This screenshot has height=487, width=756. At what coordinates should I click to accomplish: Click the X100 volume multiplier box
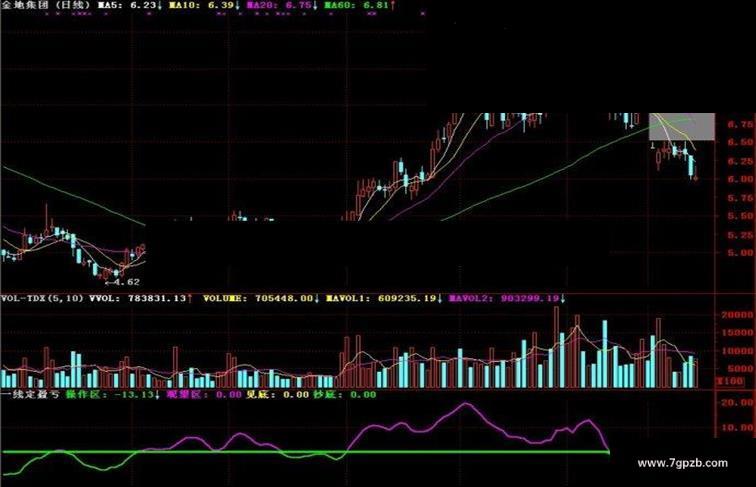(730, 381)
